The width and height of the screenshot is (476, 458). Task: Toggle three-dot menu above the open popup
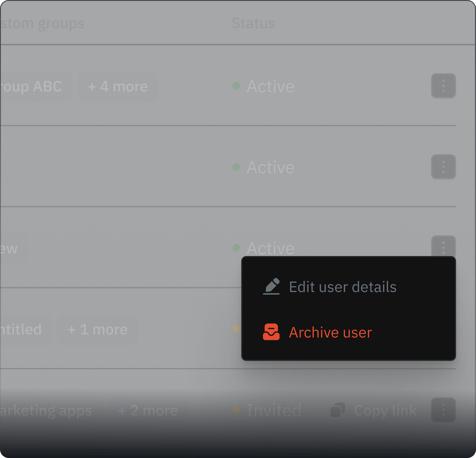443,246
